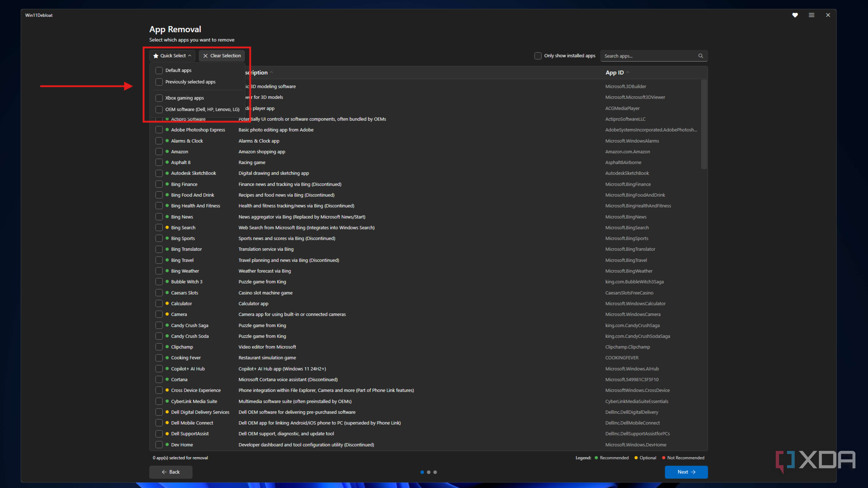
Task: Click the Microsoft.WindowsCalculator app ID
Action: (635, 303)
